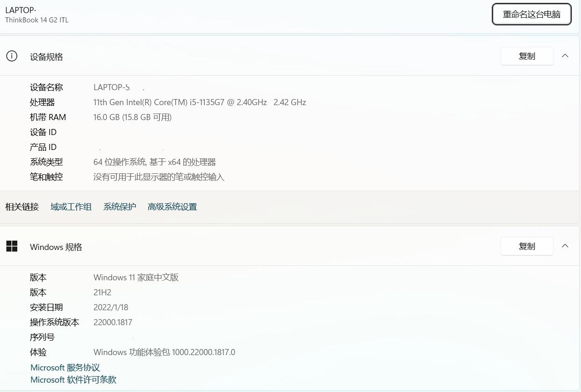The width and height of the screenshot is (581, 392).
Task: Open the 系统保护 link
Action: [120, 207]
